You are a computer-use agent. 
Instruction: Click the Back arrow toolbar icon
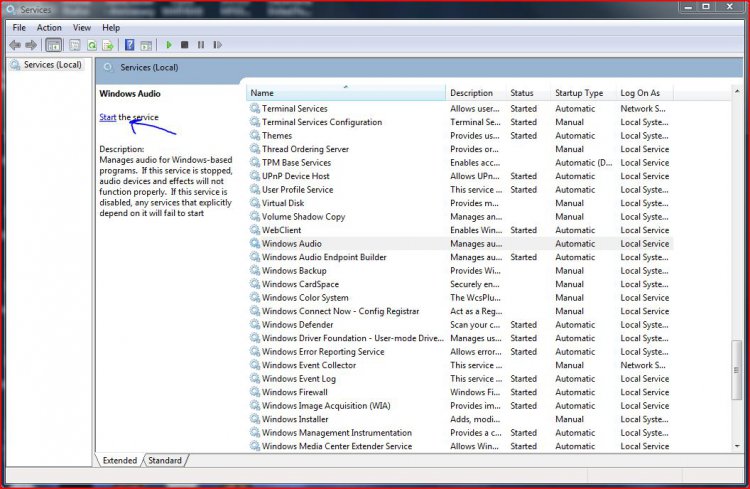click(x=15, y=45)
